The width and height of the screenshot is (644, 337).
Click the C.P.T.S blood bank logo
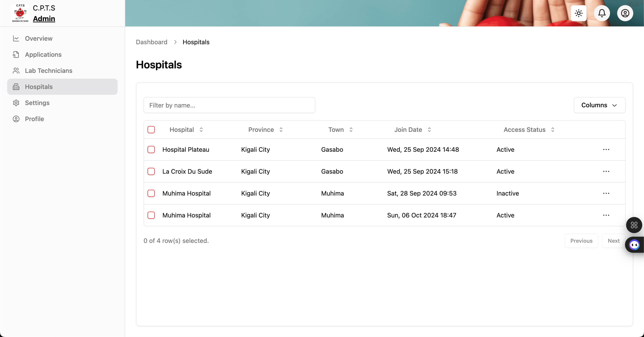click(x=20, y=13)
